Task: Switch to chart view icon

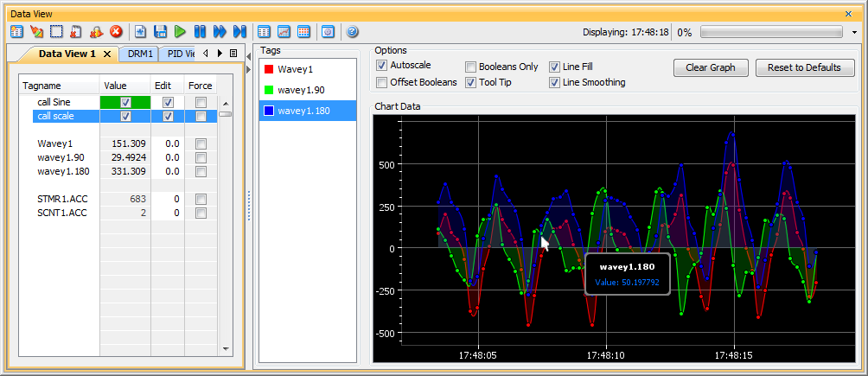Action: coord(284,32)
